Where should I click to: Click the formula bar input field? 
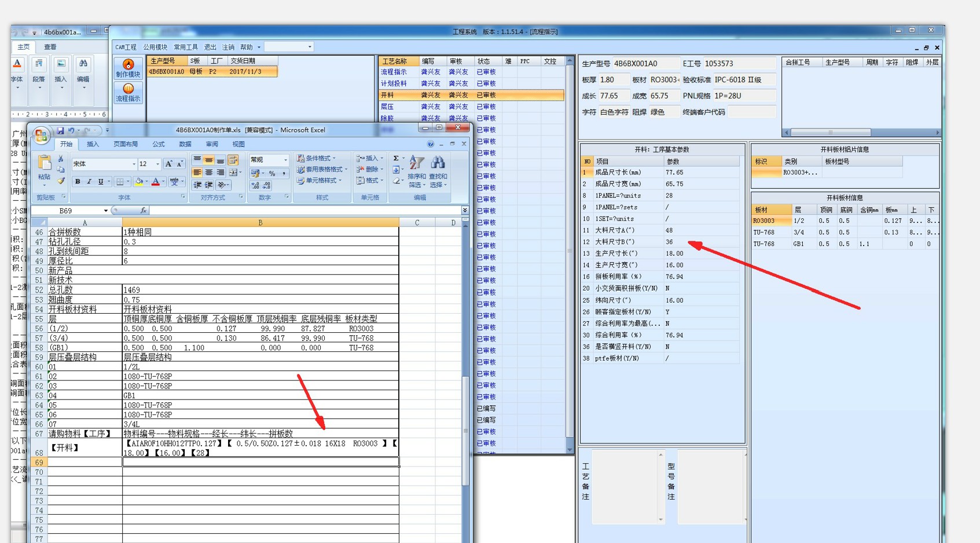pos(305,211)
